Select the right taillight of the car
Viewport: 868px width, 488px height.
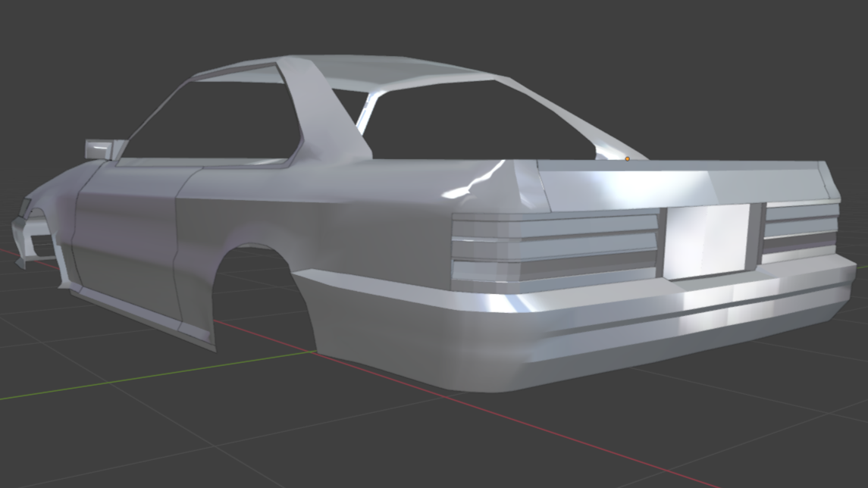800,232
